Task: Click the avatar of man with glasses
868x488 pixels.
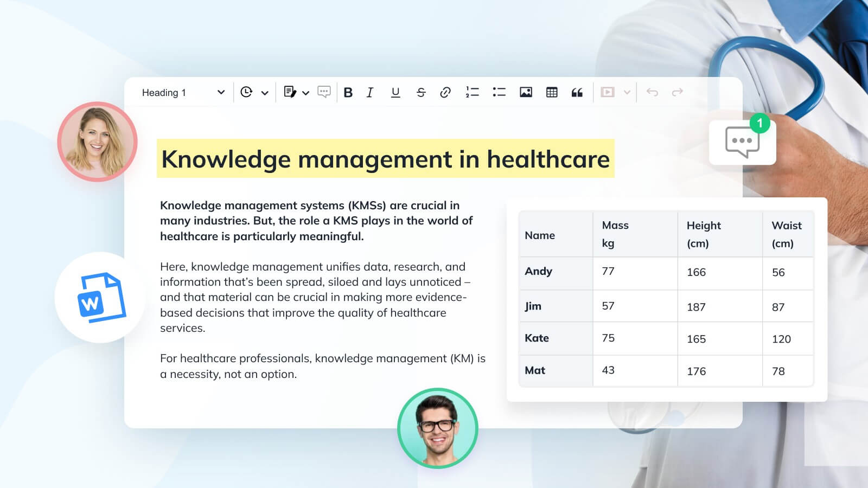Action: point(438,428)
